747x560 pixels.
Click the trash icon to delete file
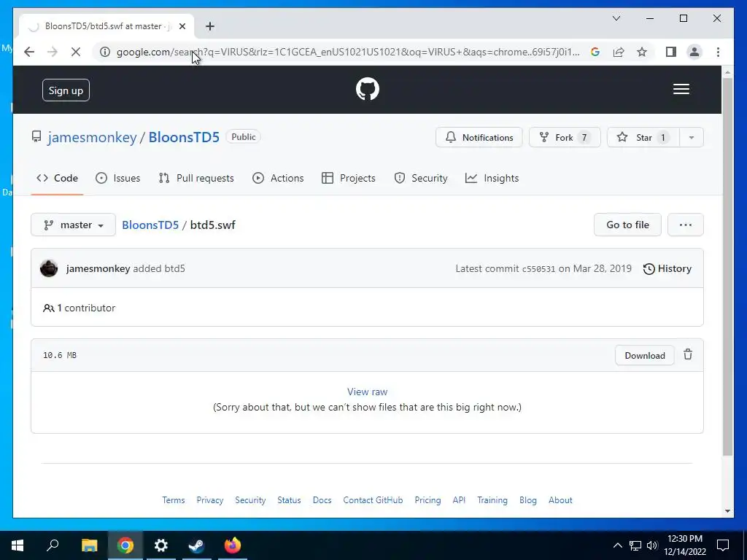(x=687, y=355)
